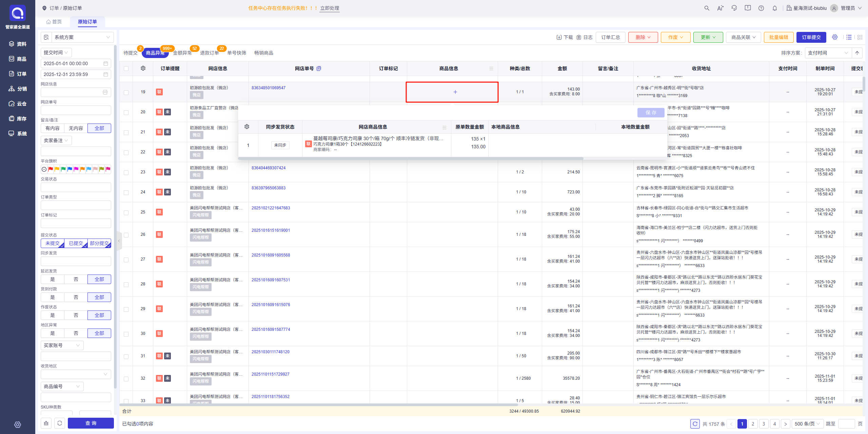This screenshot has height=434, width=868.
Task: Click the 订单提交 button
Action: [x=811, y=37]
